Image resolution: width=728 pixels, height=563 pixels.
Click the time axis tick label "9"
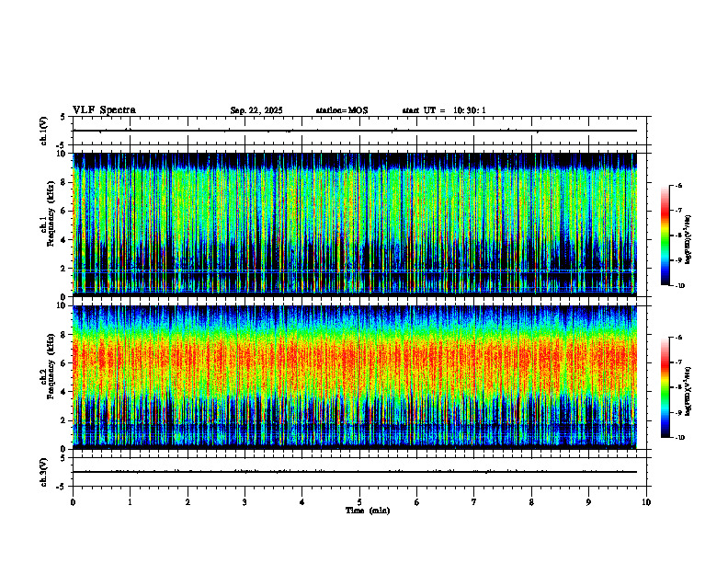(x=588, y=502)
